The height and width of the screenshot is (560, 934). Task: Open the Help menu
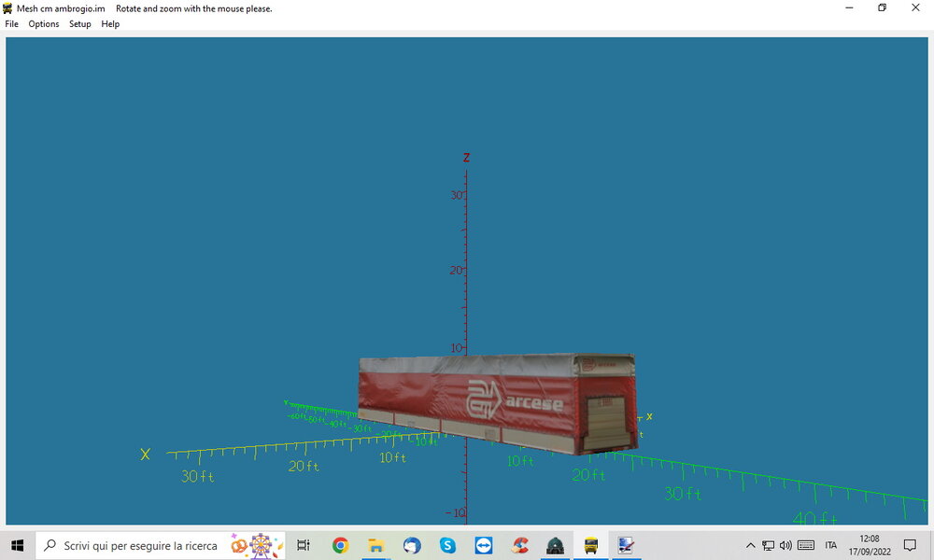[x=110, y=24]
